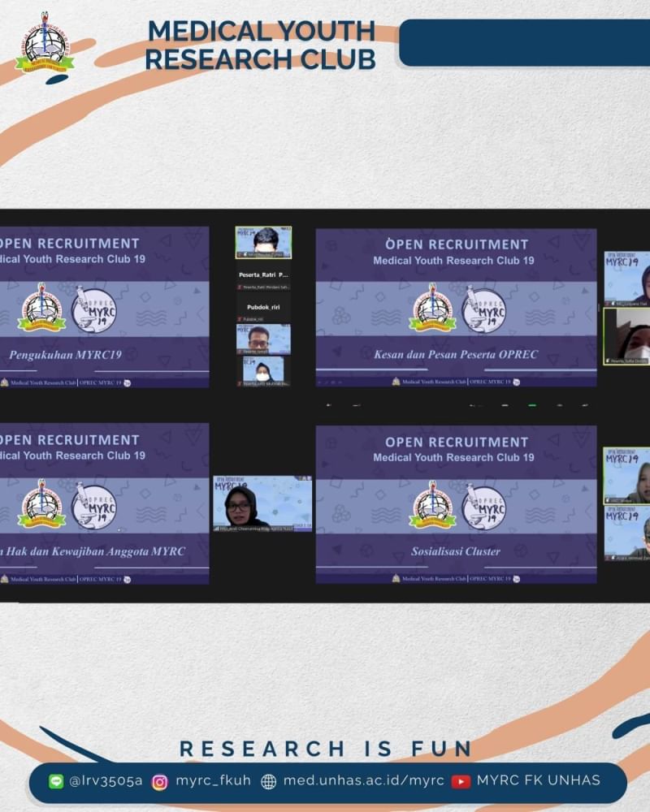Screen dimensions: 650x812
Task: Click OPEN RECRUITMENT heading on Sosialisasi Cluster slide
Action: pos(457,443)
